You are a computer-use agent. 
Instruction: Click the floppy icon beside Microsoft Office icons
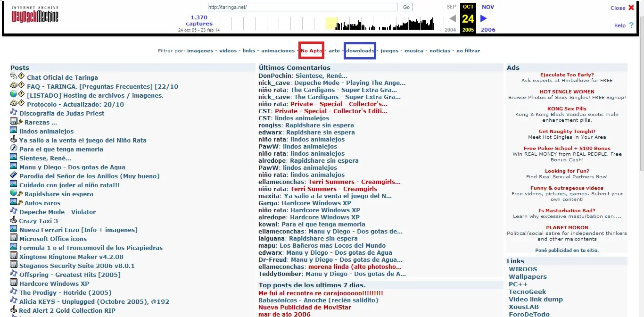coord(14,238)
